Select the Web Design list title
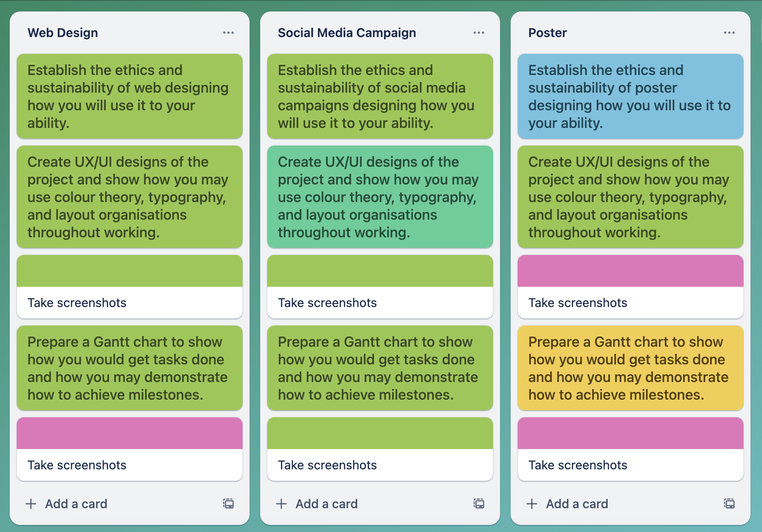 coord(63,33)
